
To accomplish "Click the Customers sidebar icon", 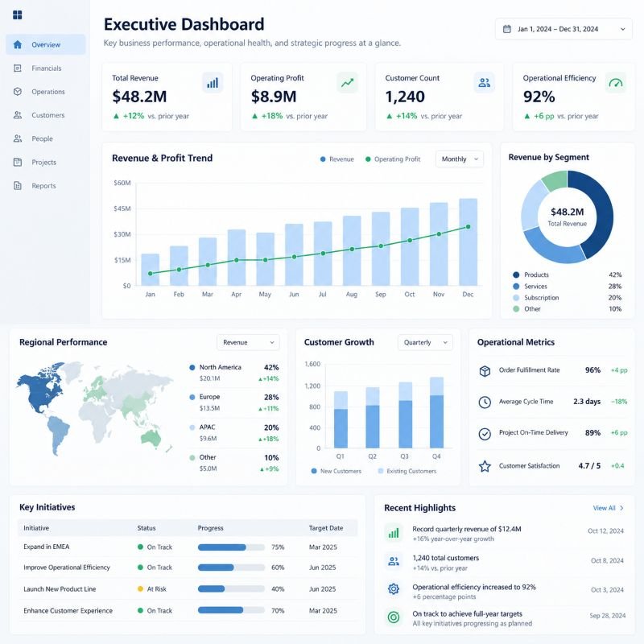I will [x=17, y=115].
